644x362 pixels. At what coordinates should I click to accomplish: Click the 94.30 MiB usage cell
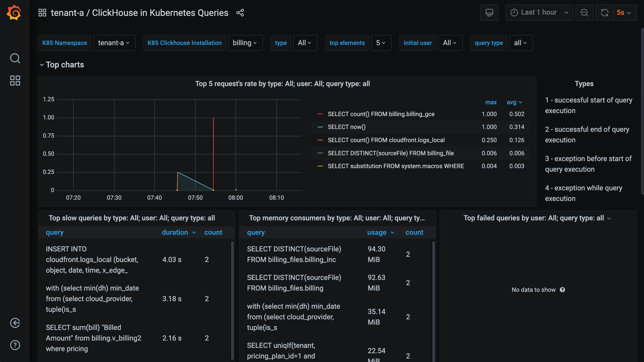376,254
